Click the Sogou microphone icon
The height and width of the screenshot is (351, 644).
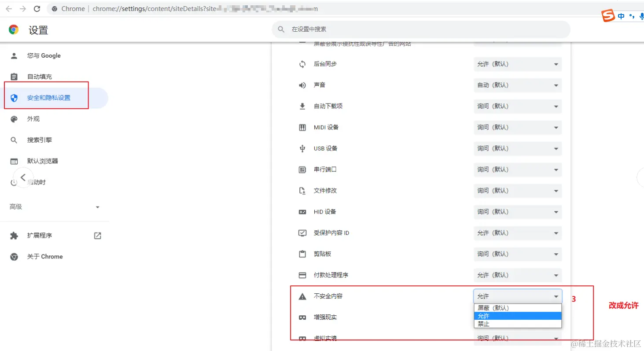click(641, 16)
